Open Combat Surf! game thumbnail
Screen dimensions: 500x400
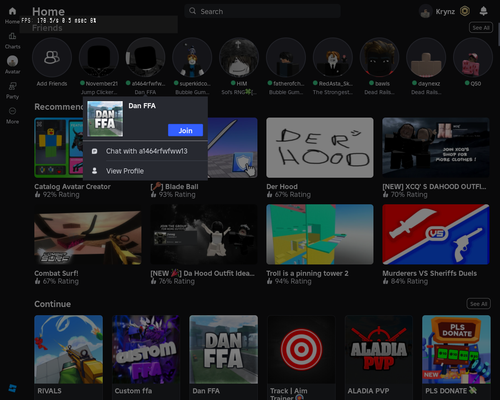tap(88, 234)
